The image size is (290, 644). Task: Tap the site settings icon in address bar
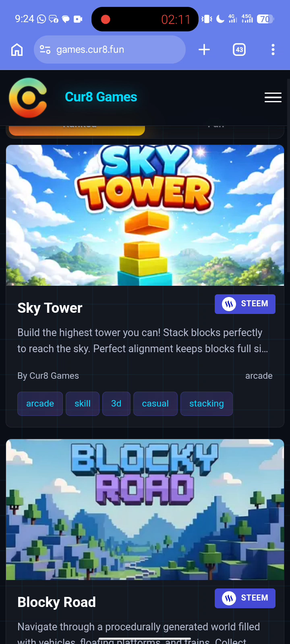[x=45, y=50]
